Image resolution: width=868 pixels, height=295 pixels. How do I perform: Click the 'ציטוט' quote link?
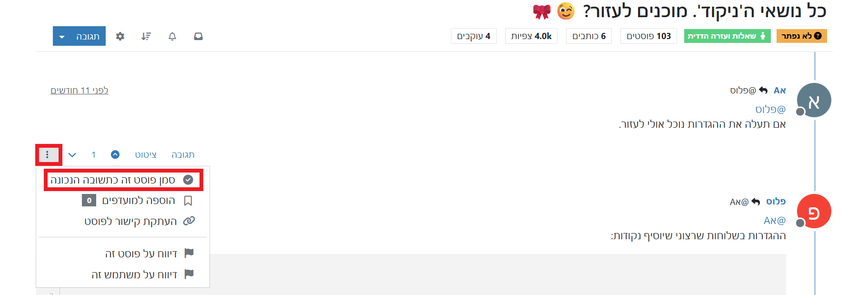(x=146, y=155)
